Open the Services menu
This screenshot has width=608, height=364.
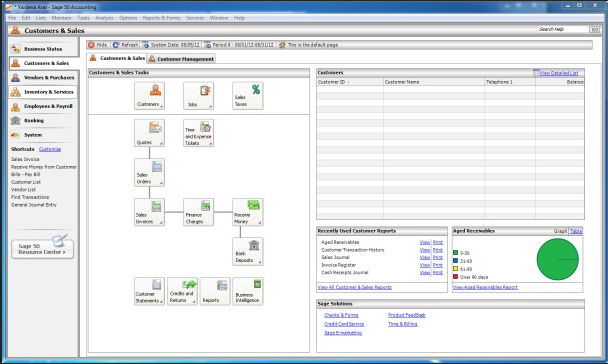tap(195, 18)
